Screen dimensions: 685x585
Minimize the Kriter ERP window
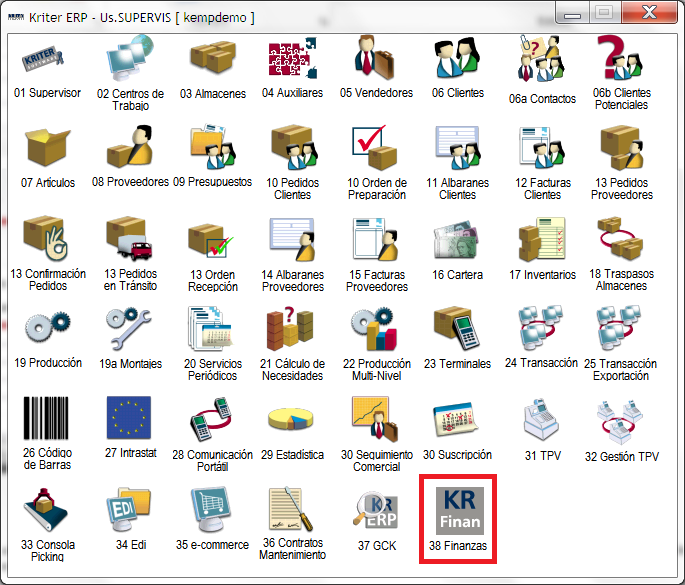pos(572,12)
